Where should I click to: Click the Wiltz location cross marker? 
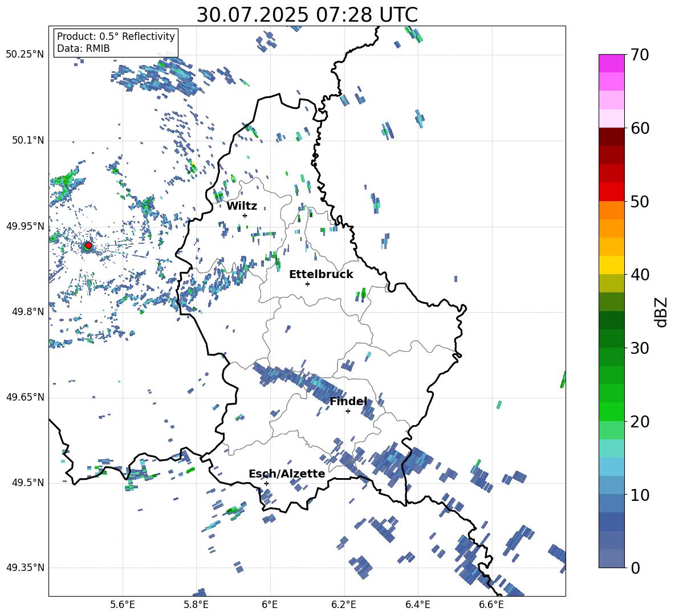(x=245, y=215)
